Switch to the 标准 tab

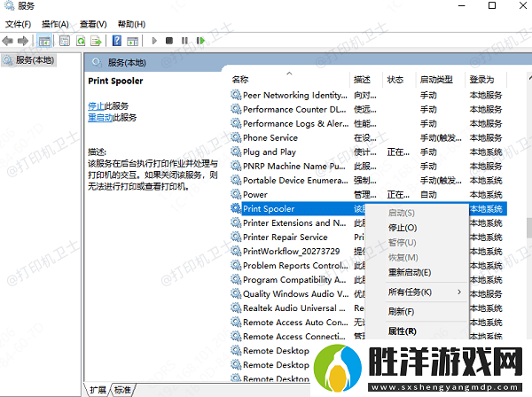pos(122,390)
